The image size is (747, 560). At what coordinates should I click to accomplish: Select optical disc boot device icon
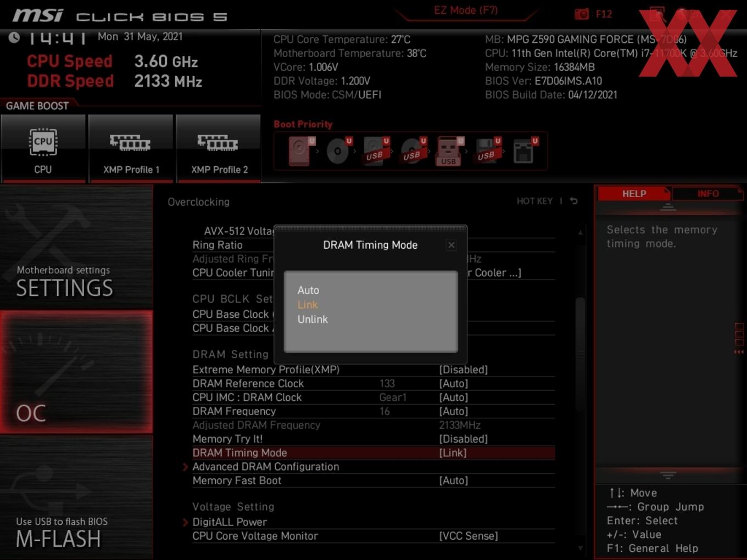pyautogui.click(x=338, y=151)
